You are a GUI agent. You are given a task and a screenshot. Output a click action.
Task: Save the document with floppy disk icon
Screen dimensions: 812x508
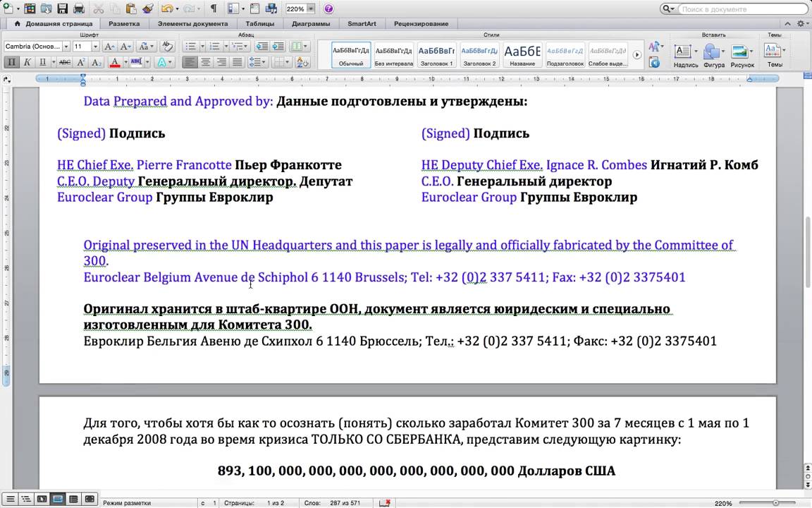(63, 8)
